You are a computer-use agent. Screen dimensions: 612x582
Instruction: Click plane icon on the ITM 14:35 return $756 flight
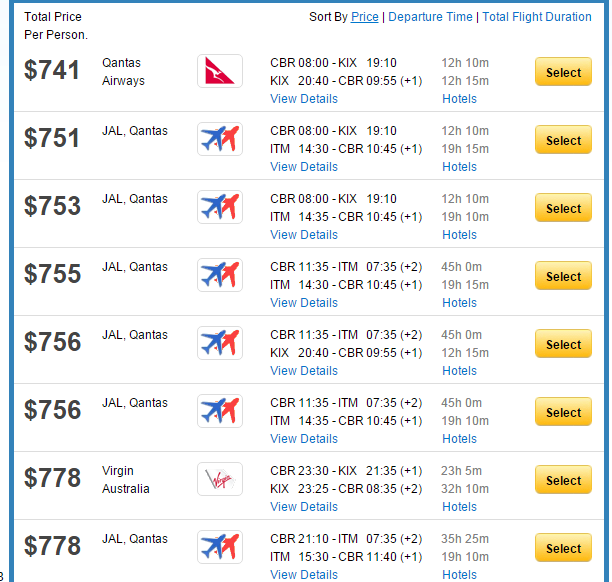220,411
